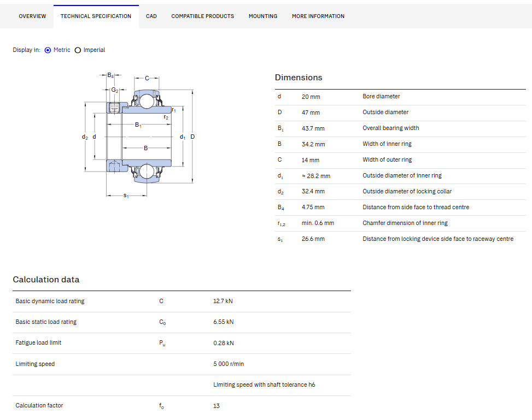Click the Dimensions heading
532x420 pixels.
pos(299,78)
